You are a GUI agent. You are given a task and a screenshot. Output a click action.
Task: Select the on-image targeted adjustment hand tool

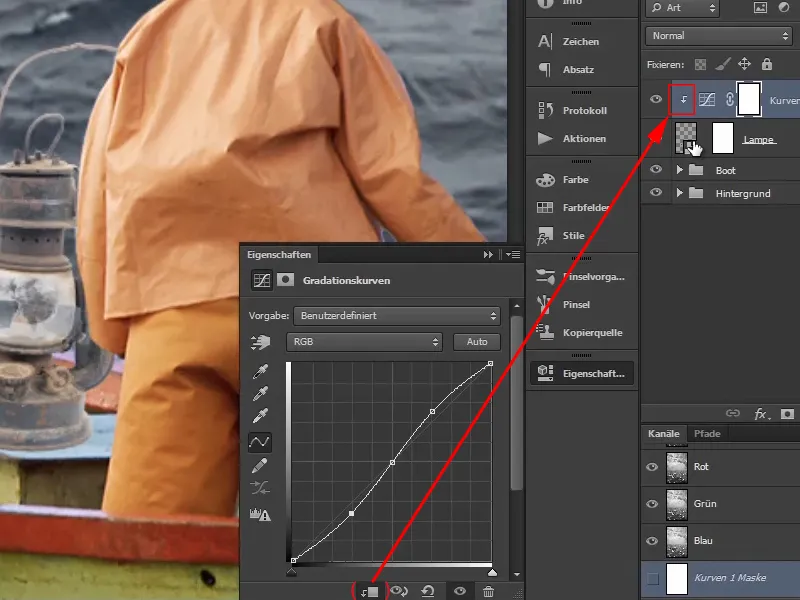tap(260, 342)
